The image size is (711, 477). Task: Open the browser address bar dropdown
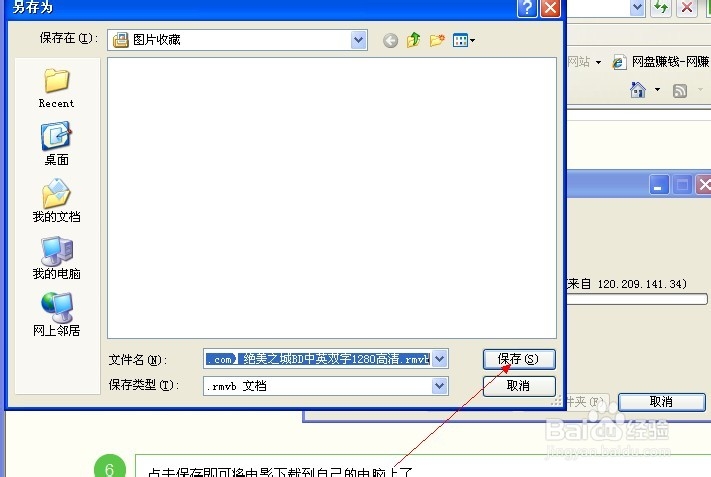637,8
